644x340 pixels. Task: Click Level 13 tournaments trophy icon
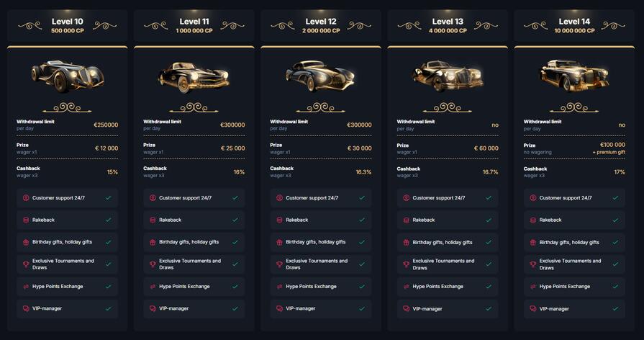(x=407, y=264)
